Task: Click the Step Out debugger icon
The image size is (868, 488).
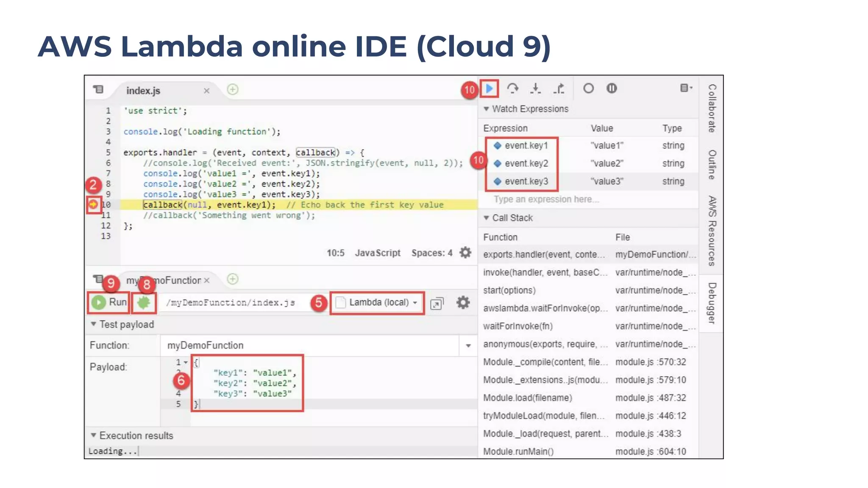Action: [x=559, y=88]
